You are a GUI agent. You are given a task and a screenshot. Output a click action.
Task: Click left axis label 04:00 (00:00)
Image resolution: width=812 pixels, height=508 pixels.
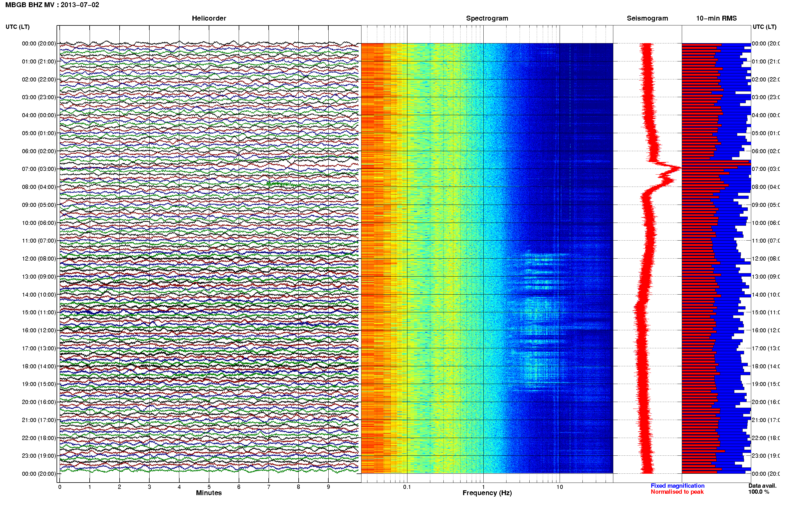click(39, 115)
